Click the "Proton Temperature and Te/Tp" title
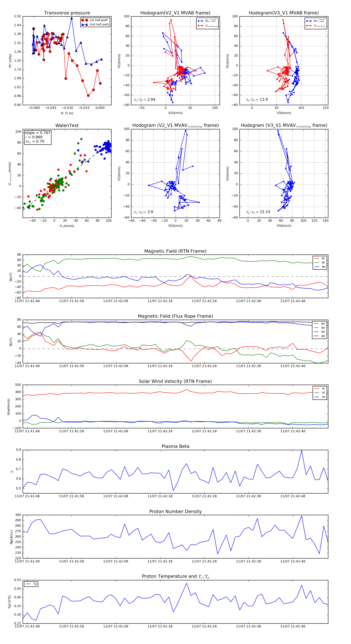351x644 pixels. coord(175,576)
